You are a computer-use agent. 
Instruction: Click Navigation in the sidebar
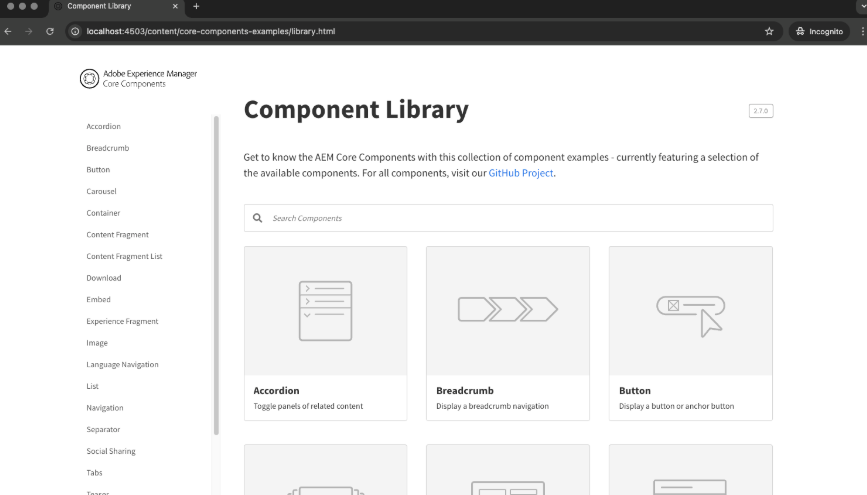click(105, 408)
